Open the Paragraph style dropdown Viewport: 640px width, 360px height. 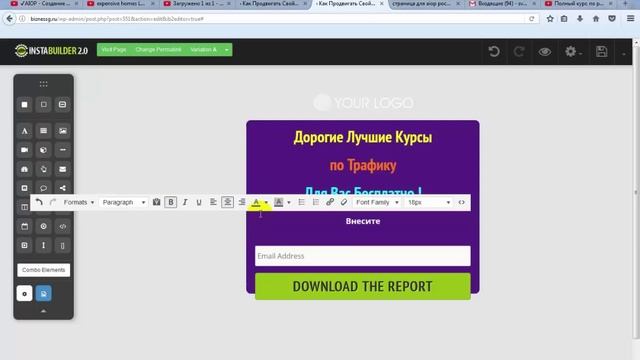pos(124,202)
